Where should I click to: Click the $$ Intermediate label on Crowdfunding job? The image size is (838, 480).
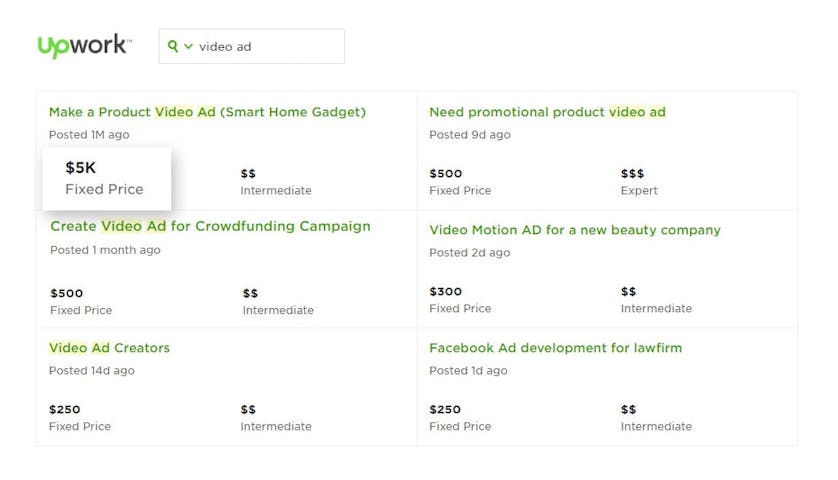pos(277,301)
